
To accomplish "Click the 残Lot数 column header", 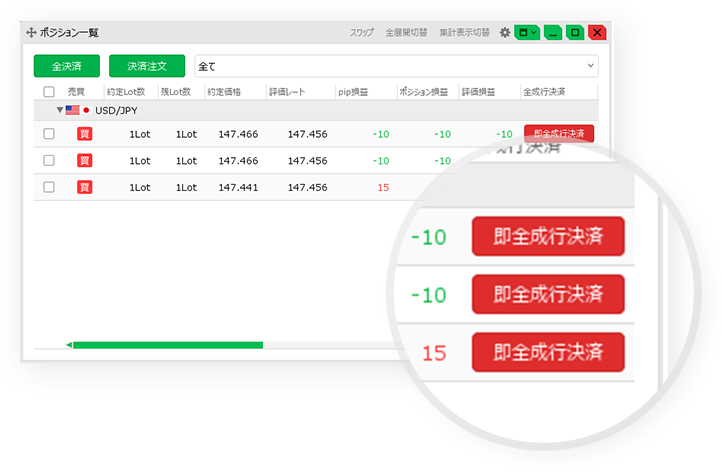I will coord(176,92).
